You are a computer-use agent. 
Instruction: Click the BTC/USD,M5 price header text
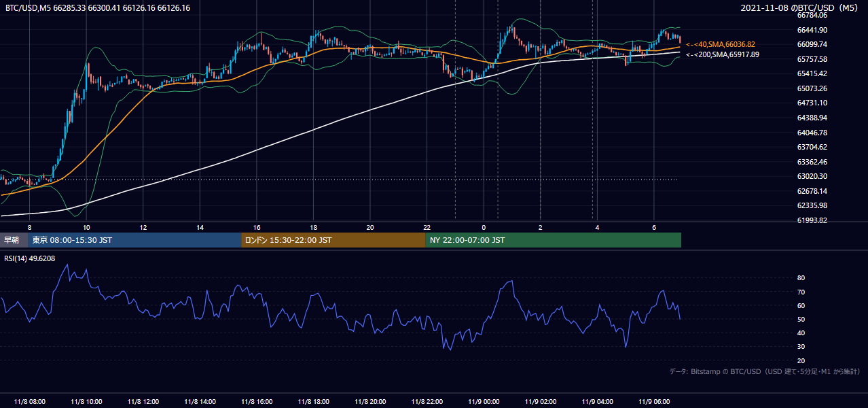98,8
